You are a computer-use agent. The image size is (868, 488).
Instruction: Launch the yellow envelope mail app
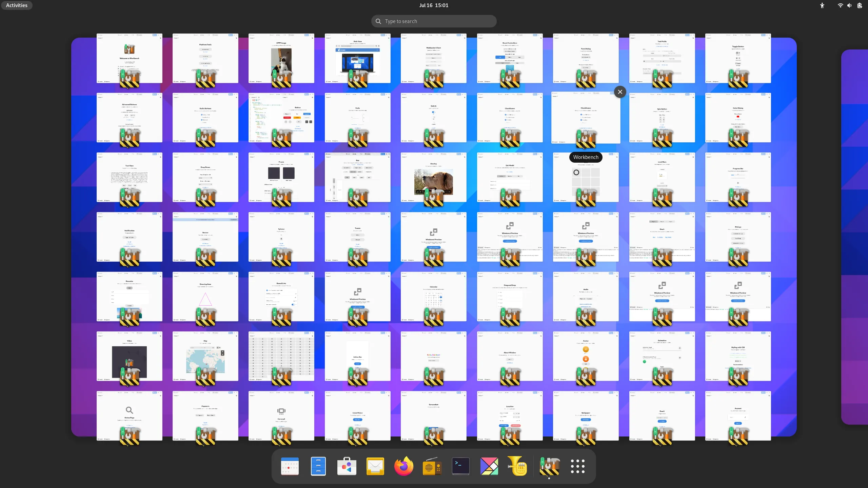click(375, 466)
